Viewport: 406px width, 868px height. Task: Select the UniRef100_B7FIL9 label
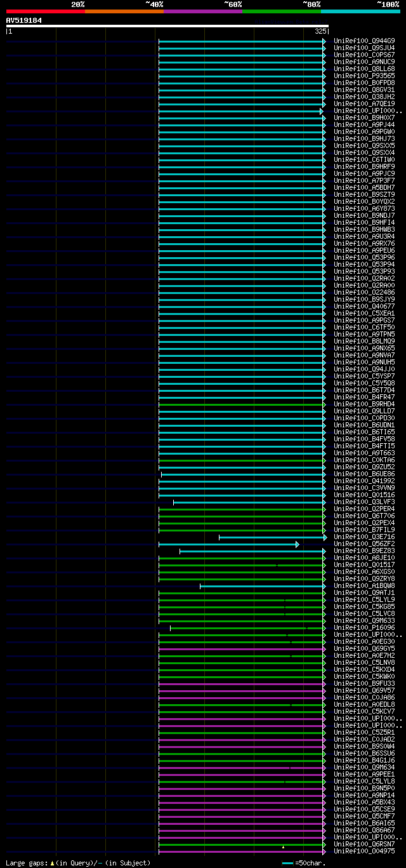tap(364, 530)
